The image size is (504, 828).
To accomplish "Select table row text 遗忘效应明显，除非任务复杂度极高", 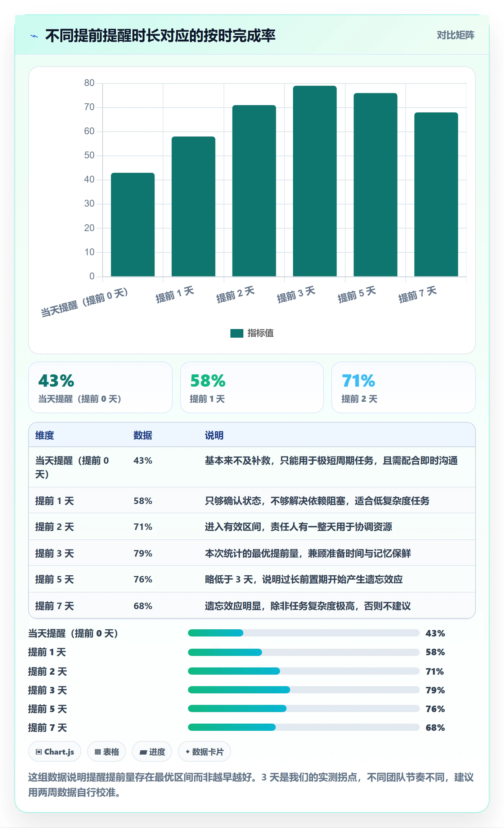I will click(x=280, y=606).
